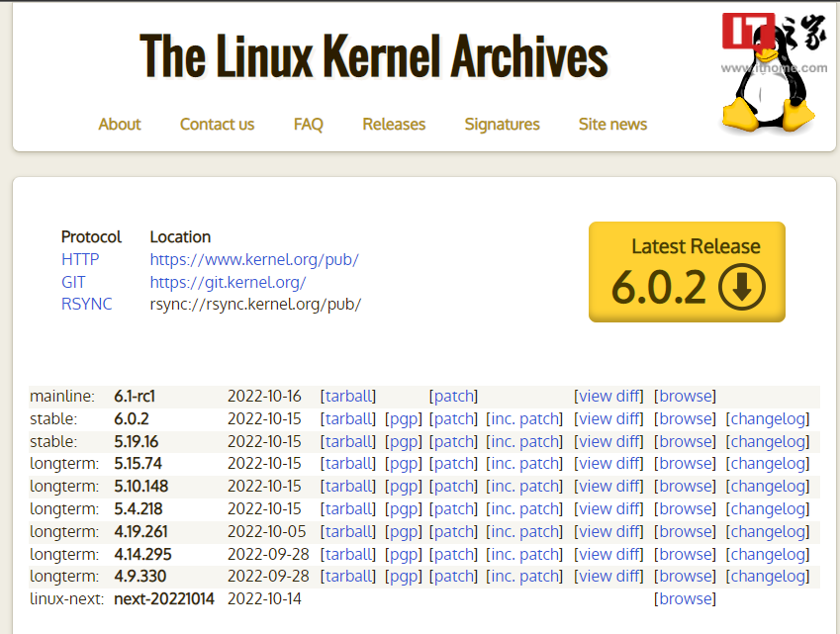The height and width of the screenshot is (634, 840).
Task: Open the Contact us page
Action: [x=217, y=124]
